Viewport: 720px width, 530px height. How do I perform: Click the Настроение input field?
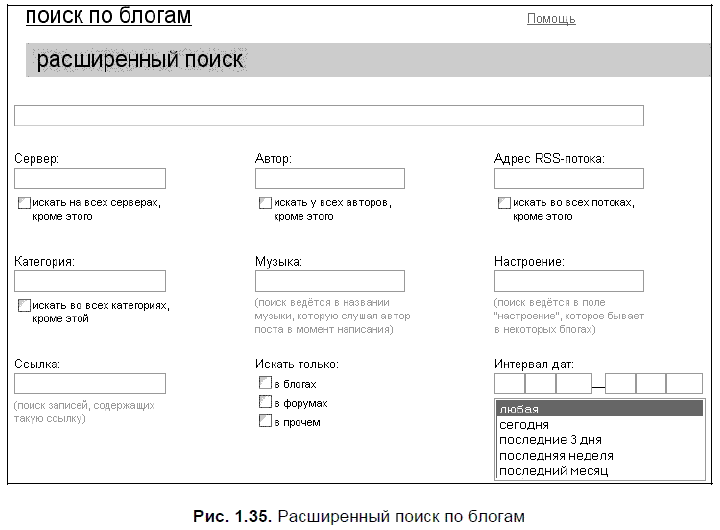[568, 281]
